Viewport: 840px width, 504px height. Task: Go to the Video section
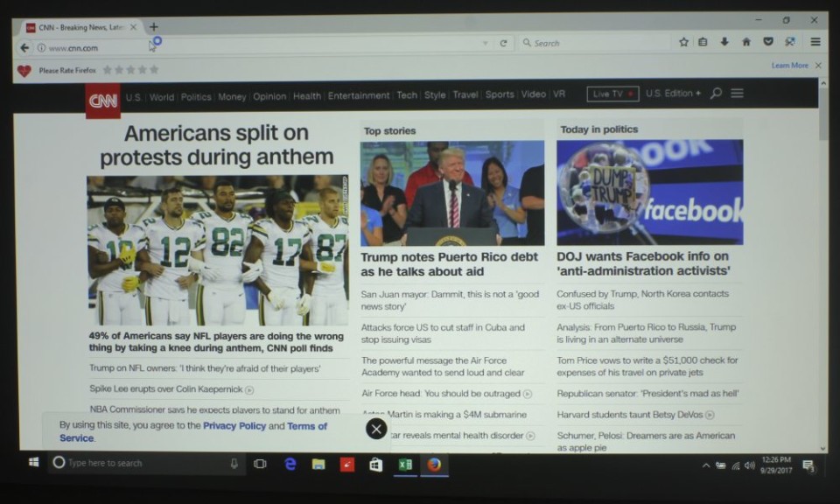[x=533, y=94]
